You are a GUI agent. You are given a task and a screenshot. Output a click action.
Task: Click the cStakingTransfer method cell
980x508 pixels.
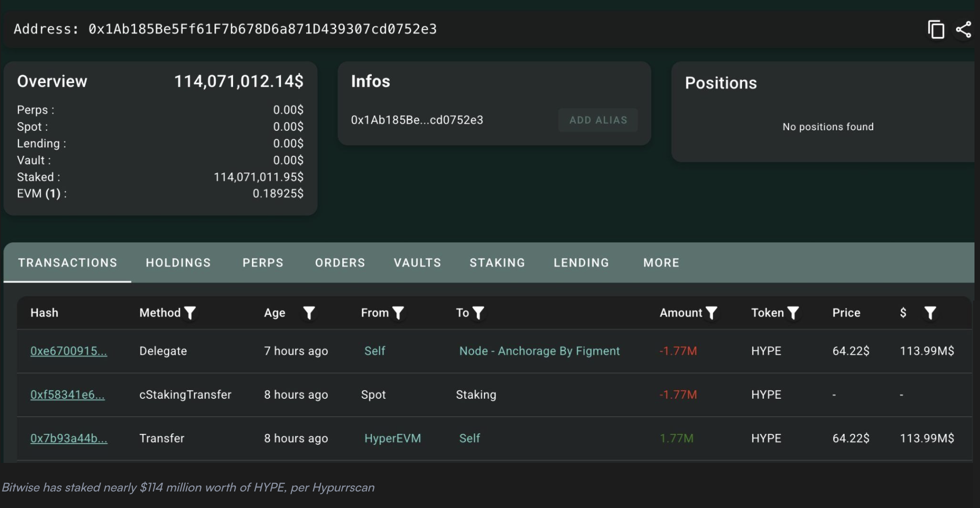click(185, 395)
